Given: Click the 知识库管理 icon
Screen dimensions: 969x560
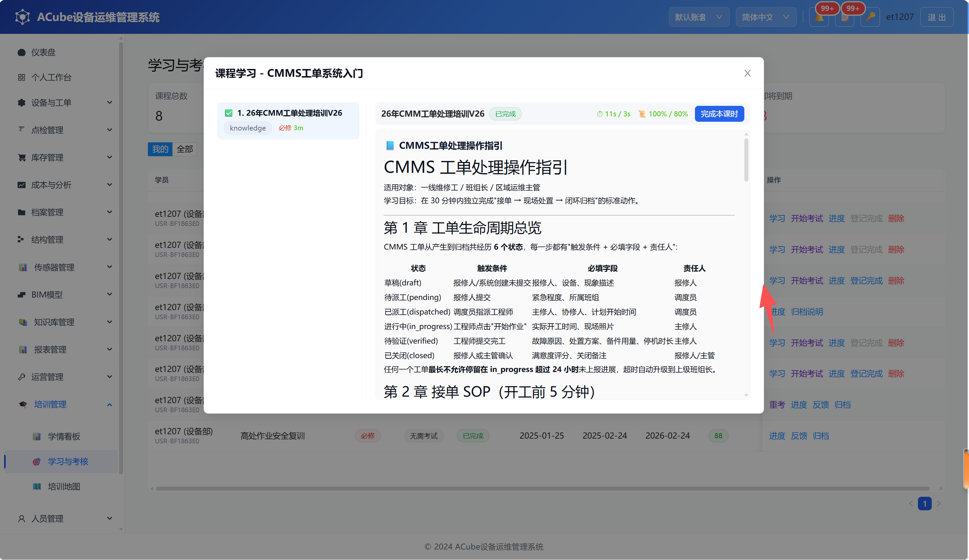Looking at the screenshot, I should pyautogui.click(x=23, y=322).
